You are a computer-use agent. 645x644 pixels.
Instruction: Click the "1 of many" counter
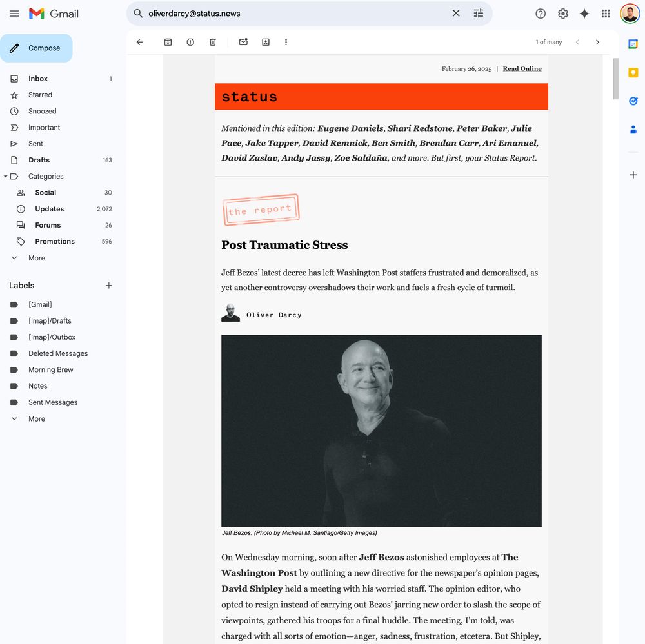tap(548, 42)
